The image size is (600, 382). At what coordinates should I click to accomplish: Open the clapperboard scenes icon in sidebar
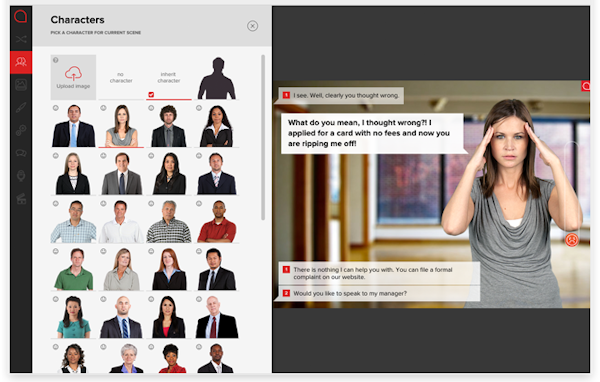(21, 199)
